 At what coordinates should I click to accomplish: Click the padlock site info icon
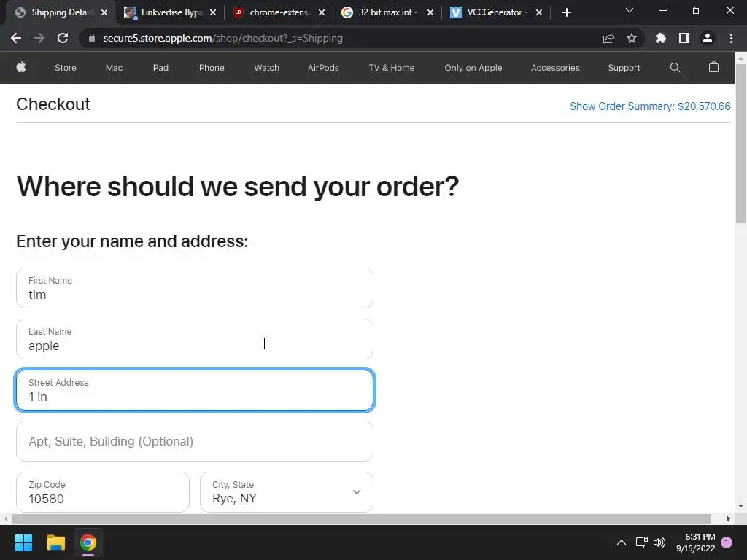pos(92,38)
